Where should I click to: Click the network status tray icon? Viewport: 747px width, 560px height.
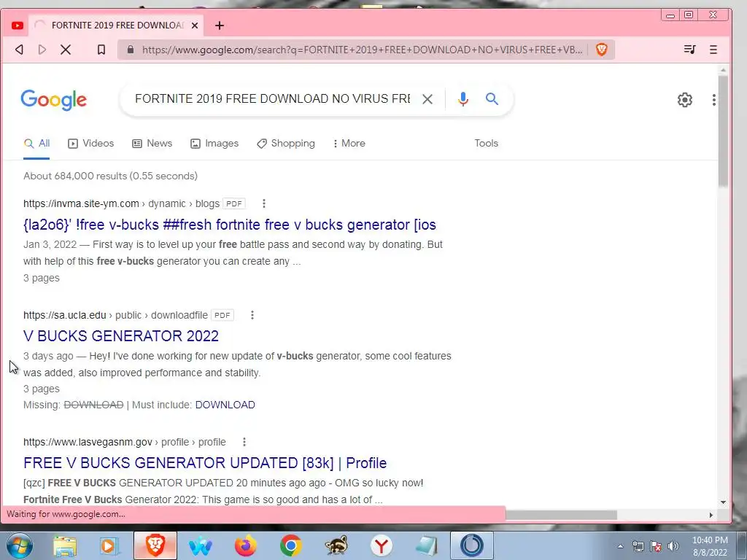[x=638, y=547]
